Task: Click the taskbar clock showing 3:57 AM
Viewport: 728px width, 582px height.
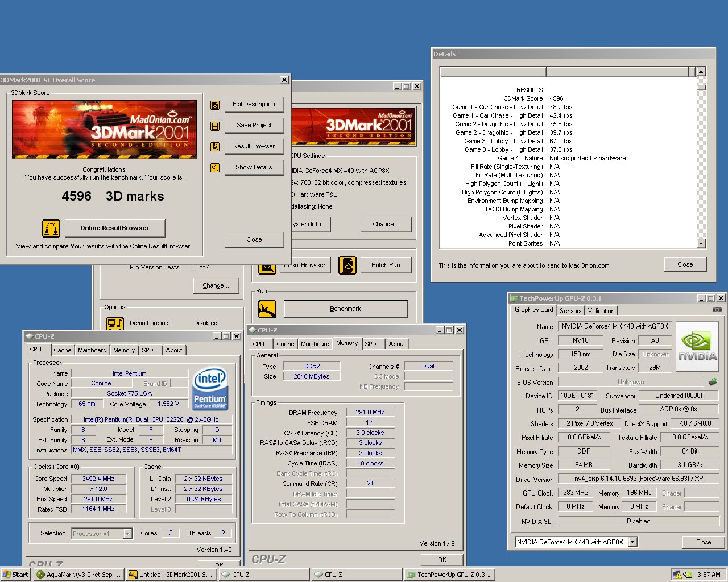Action: point(709,575)
